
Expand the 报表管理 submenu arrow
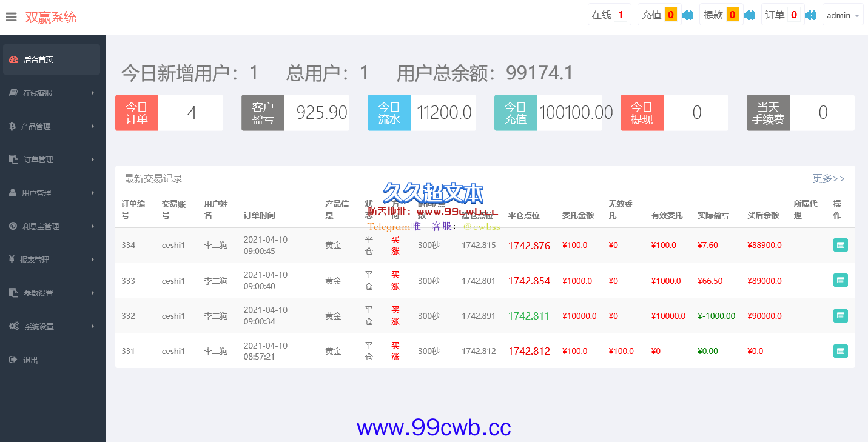pos(93,260)
